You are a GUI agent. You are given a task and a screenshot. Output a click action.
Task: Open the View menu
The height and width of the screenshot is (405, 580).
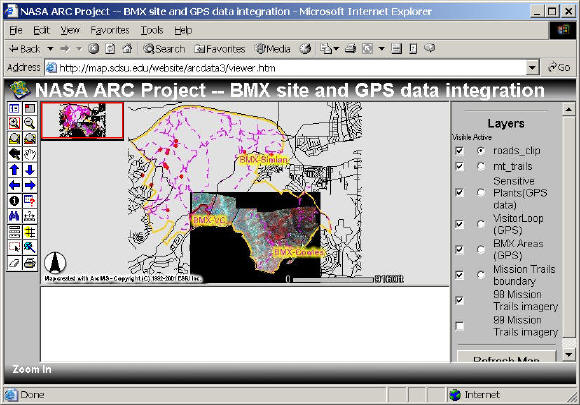point(70,30)
